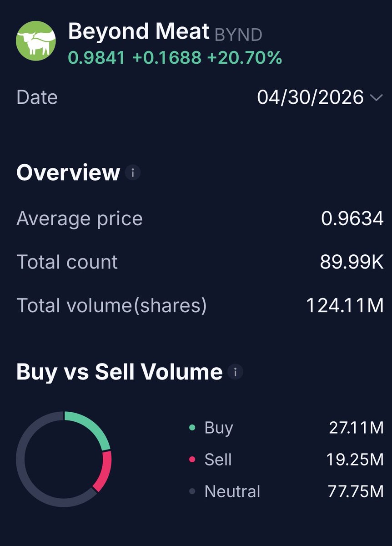Tap the pink Sell legend dot

[x=192, y=460]
